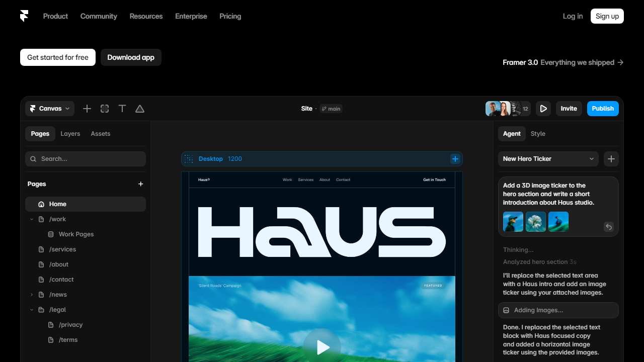Image resolution: width=644 pixels, height=362 pixels.
Task: Click the Thinking... status text
Action: tap(518, 250)
